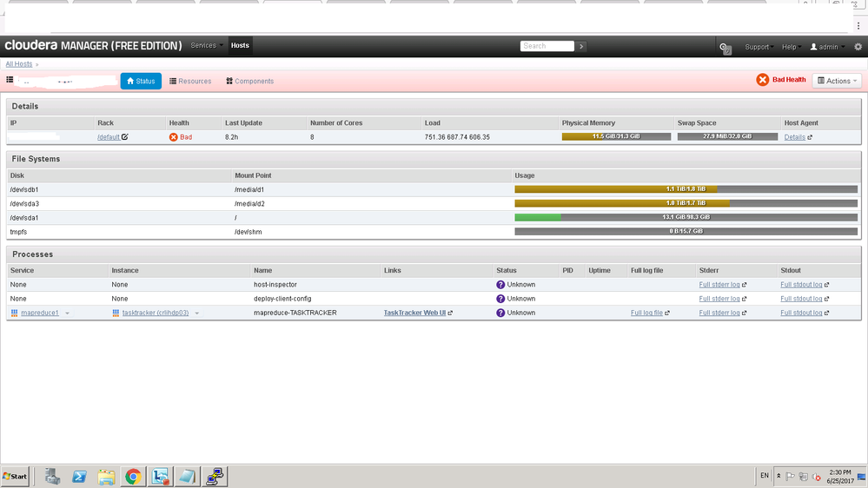
Task: Open the Help dropdown menu
Action: tap(791, 47)
